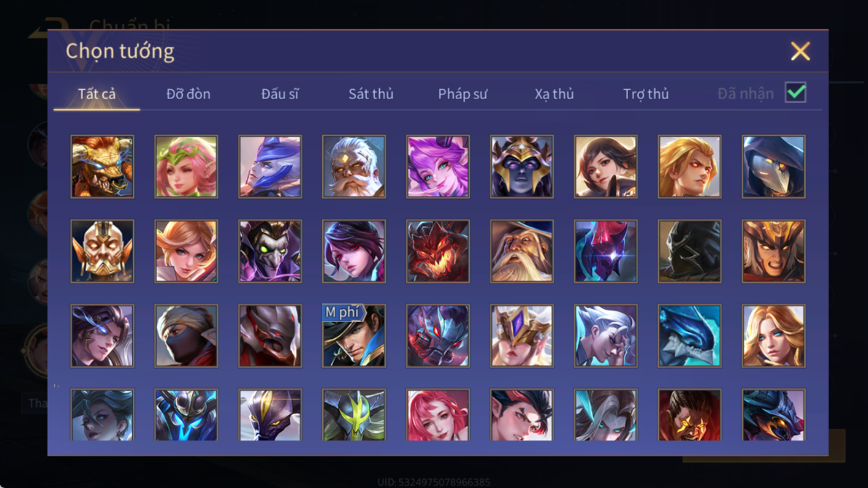
Task: Choose the white-bearded old man hero
Action: (x=354, y=167)
